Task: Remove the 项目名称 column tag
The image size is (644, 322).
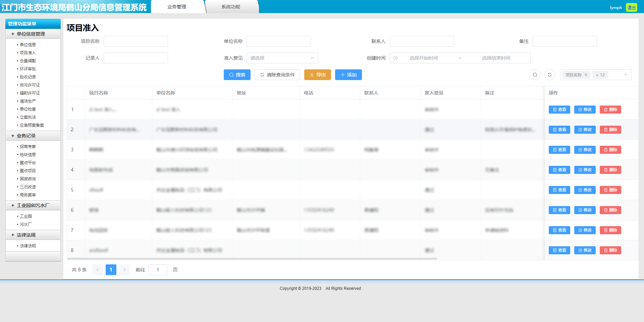Action: point(586,75)
